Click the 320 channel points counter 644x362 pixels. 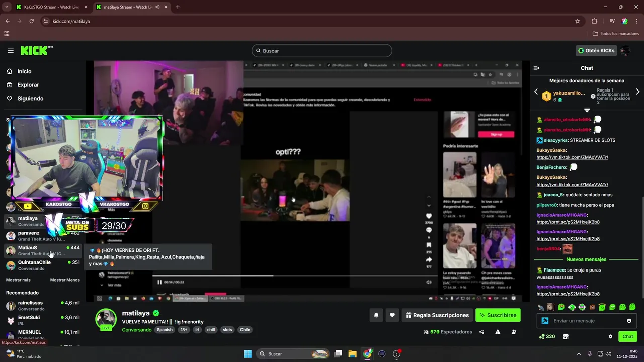(x=547, y=336)
